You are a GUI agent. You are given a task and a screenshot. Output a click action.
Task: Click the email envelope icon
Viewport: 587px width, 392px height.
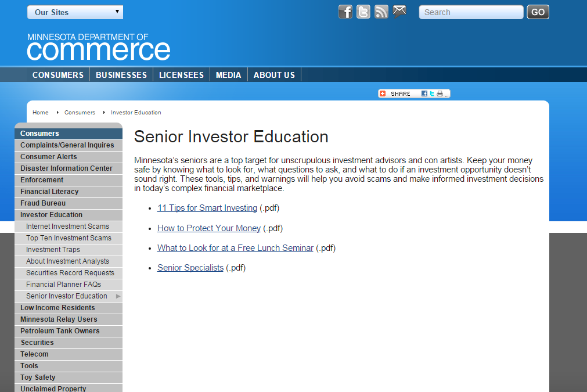pos(399,11)
